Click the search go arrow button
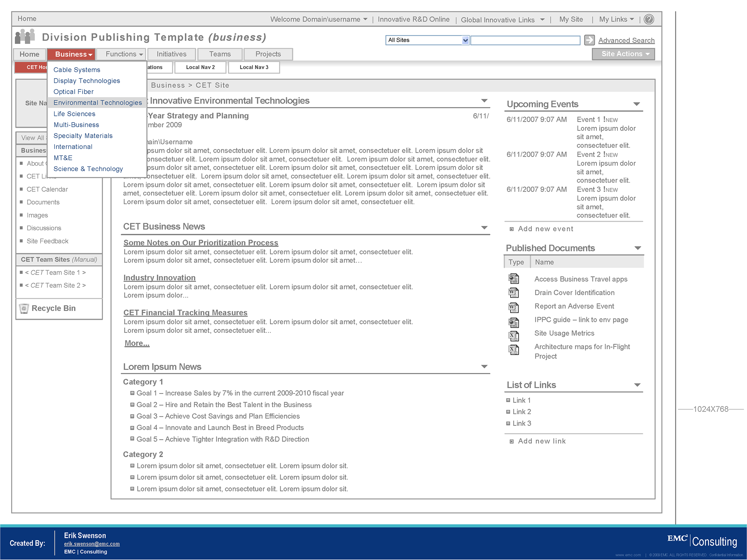The width and height of the screenshot is (747, 560). (589, 40)
